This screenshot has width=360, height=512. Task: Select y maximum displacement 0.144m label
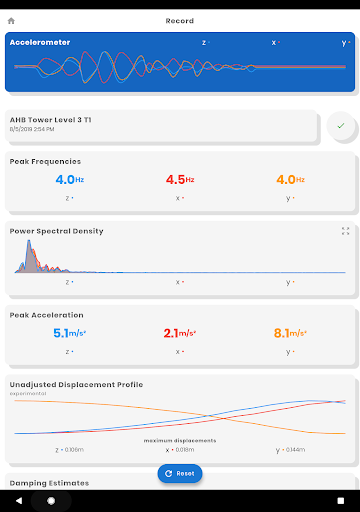tap(290, 450)
